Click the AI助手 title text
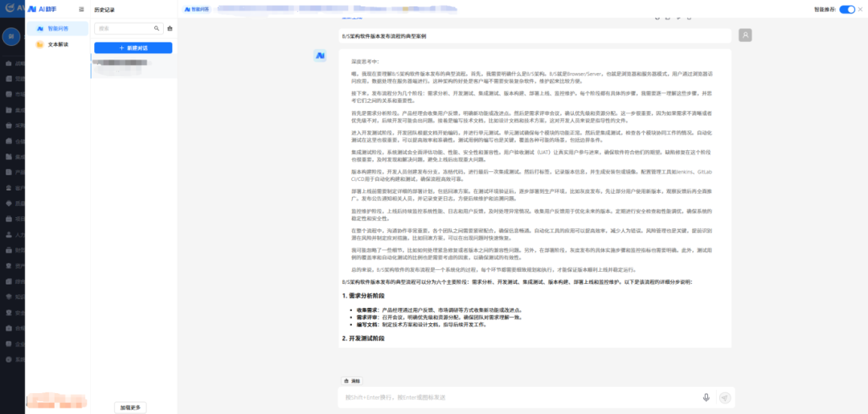 coord(47,10)
